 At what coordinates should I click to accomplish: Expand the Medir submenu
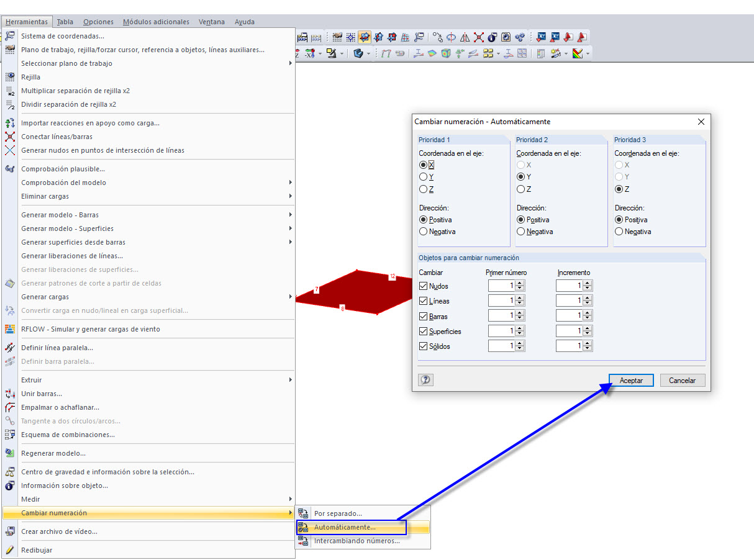pyautogui.click(x=149, y=499)
